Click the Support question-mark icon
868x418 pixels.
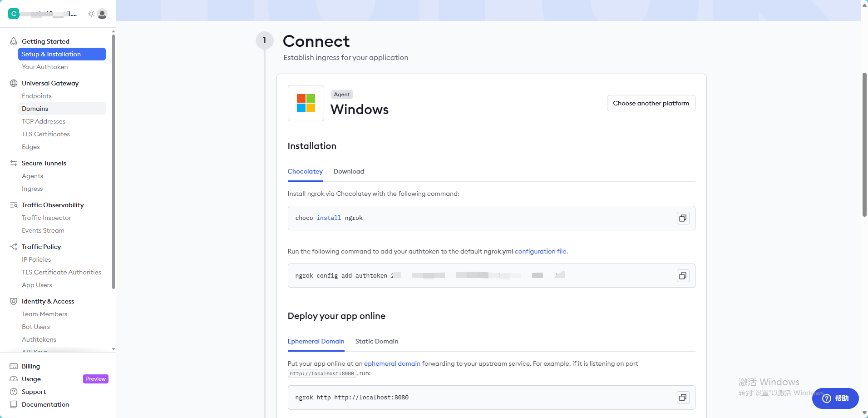click(14, 392)
